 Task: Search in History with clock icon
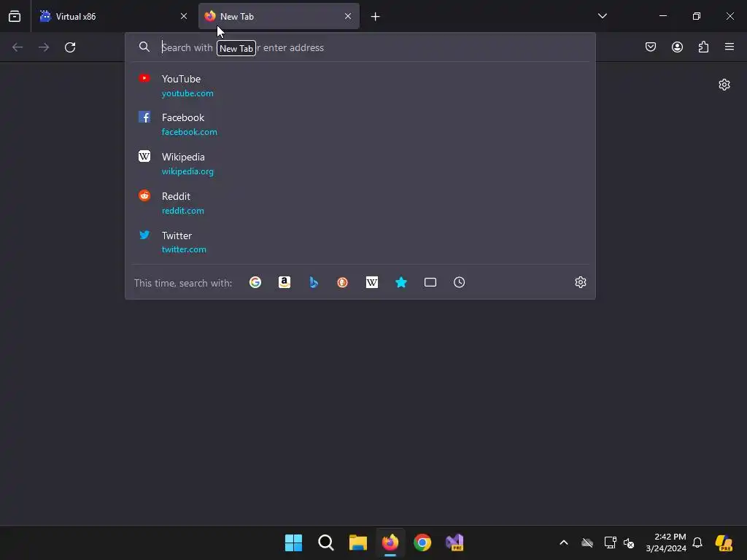pyautogui.click(x=460, y=282)
